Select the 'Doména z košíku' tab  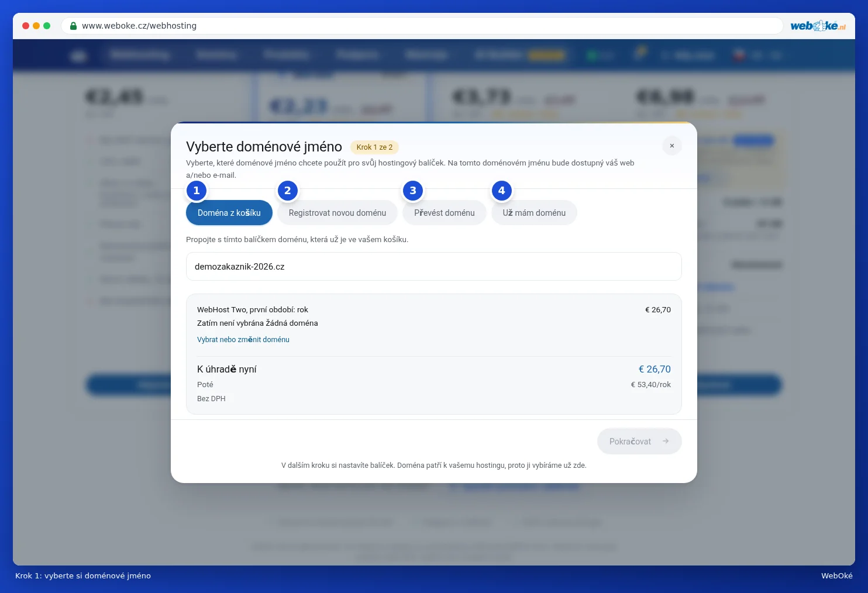(x=229, y=213)
